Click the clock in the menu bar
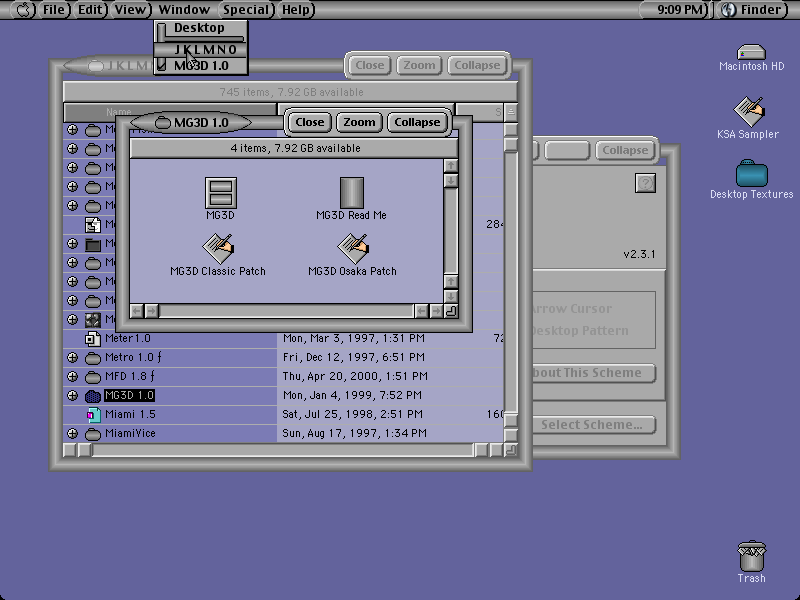 pyautogui.click(x=679, y=9)
